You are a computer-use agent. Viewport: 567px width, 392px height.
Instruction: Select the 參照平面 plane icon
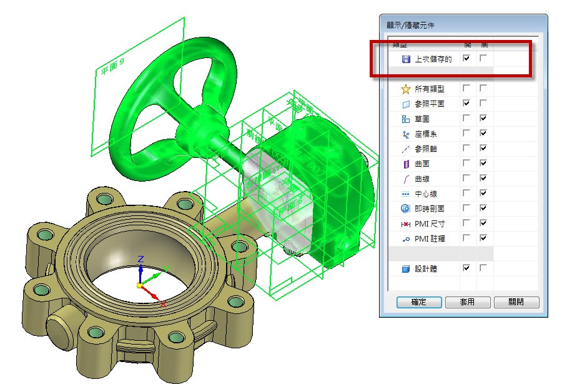pos(406,104)
